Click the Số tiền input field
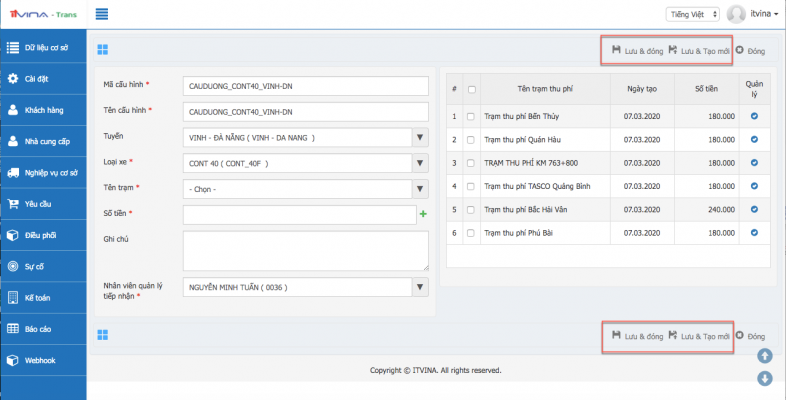The height and width of the screenshot is (400, 786). coord(299,214)
